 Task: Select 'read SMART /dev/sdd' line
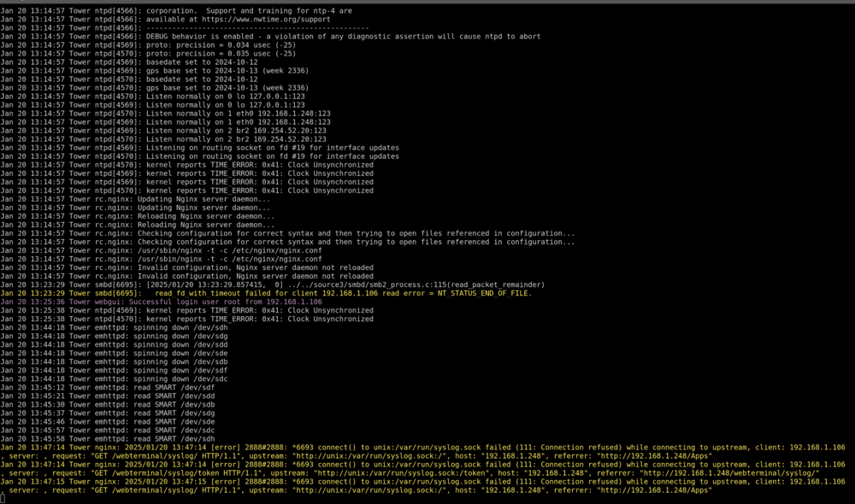click(108, 396)
